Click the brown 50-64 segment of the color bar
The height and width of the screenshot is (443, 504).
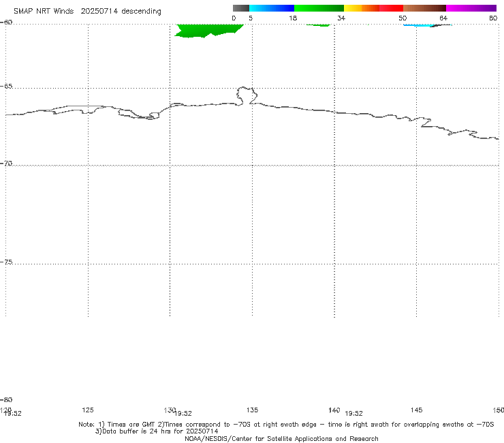(424, 8)
